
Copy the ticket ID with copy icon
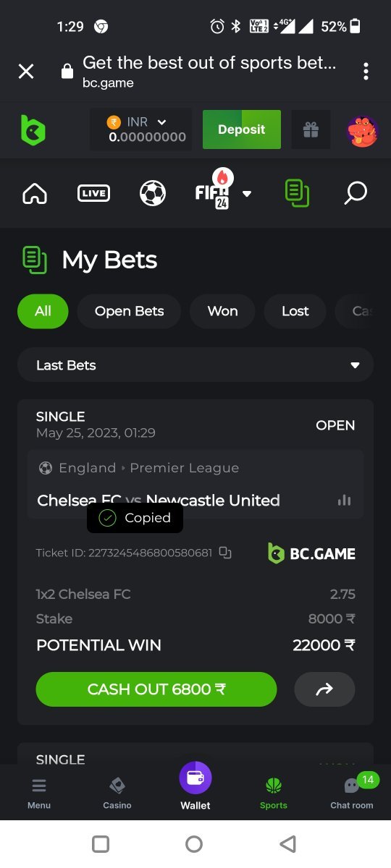coord(225,553)
